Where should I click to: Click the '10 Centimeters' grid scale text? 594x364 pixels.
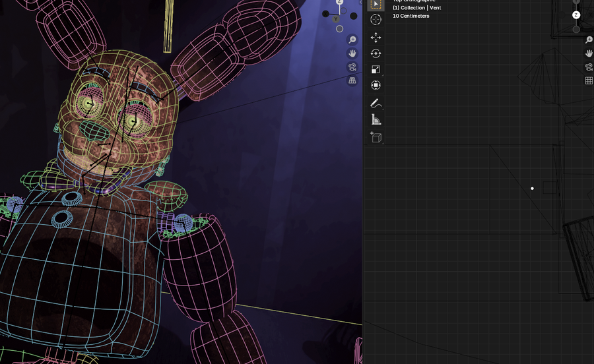[411, 16]
